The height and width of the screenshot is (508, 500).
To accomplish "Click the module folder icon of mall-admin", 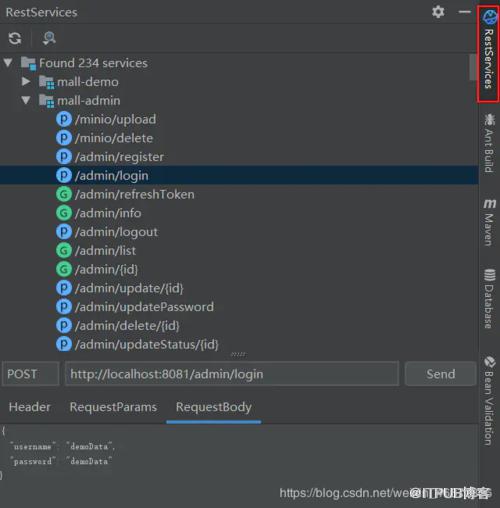I will click(x=46, y=101).
